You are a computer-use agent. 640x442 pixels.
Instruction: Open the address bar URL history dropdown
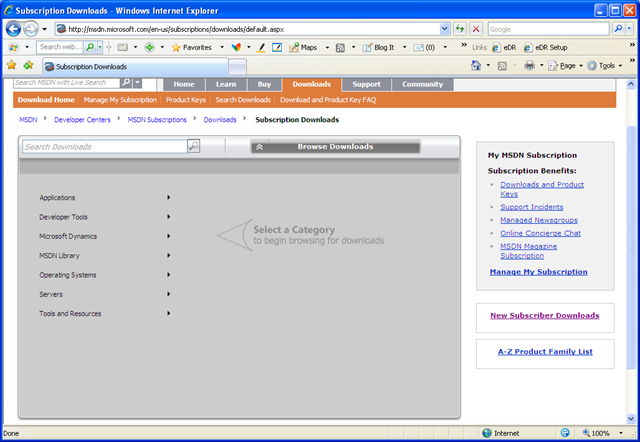(445, 29)
